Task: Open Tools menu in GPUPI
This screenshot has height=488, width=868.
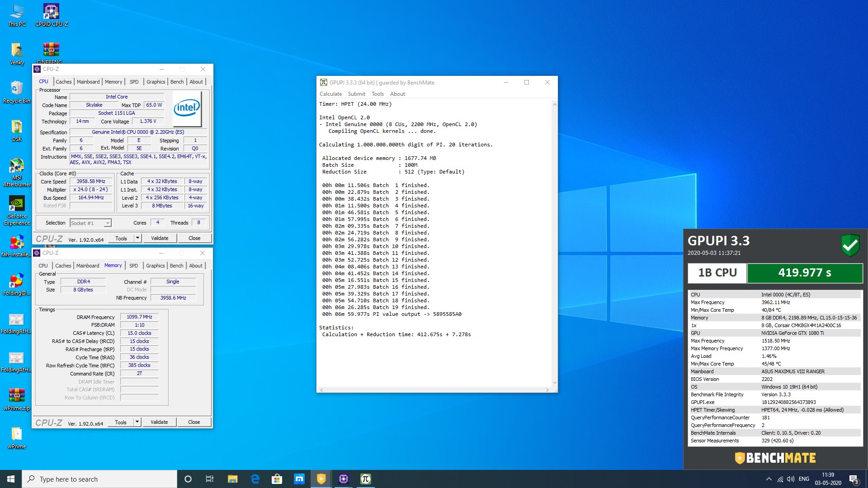Action: pyautogui.click(x=377, y=94)
